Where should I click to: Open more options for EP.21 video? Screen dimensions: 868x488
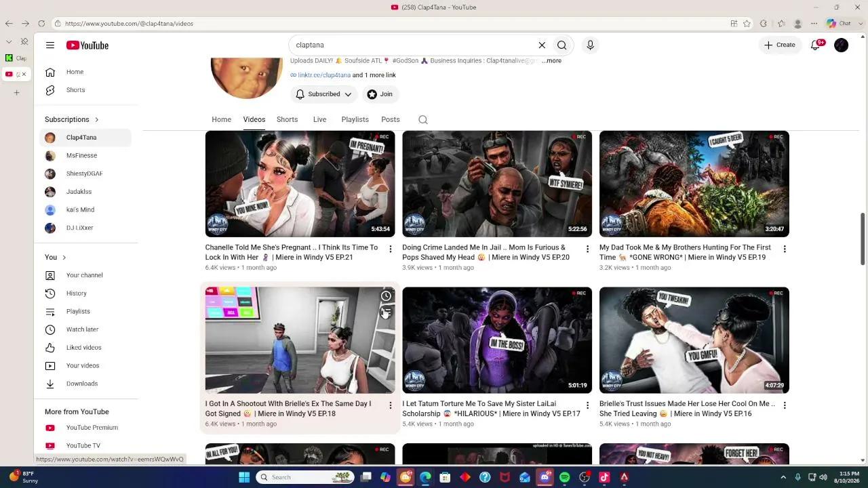pos(390,249)
